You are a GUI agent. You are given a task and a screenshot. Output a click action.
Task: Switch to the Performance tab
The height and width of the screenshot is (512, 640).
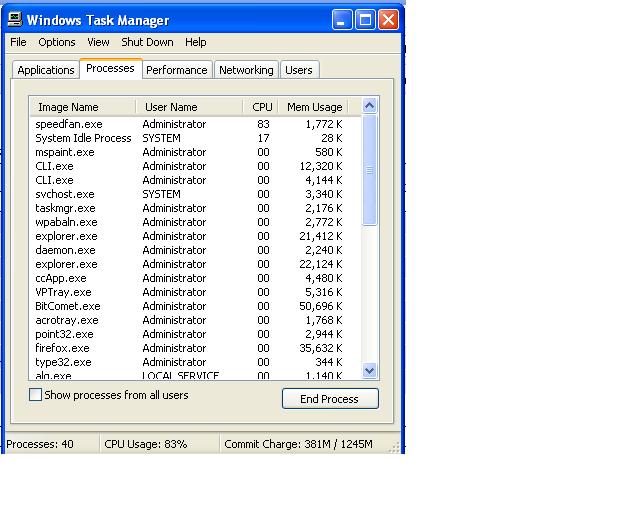[x=177, y=70]
